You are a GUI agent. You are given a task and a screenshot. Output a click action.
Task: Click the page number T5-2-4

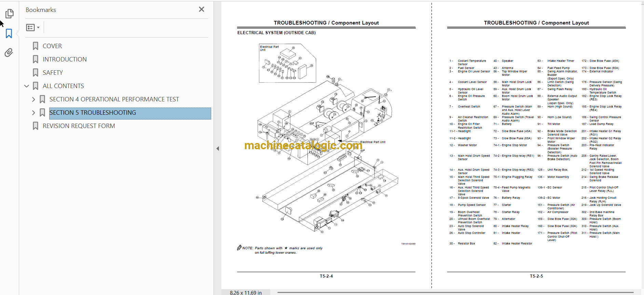pos(326,276)
